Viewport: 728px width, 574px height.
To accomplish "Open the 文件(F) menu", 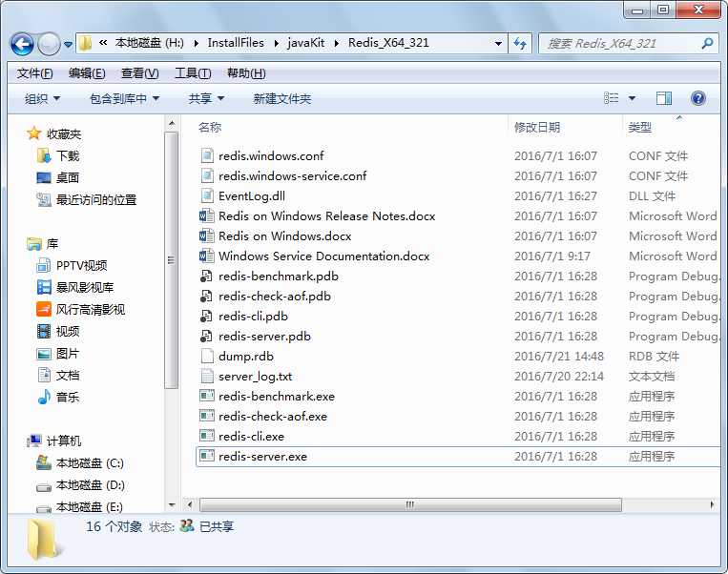I will [34, 73].
